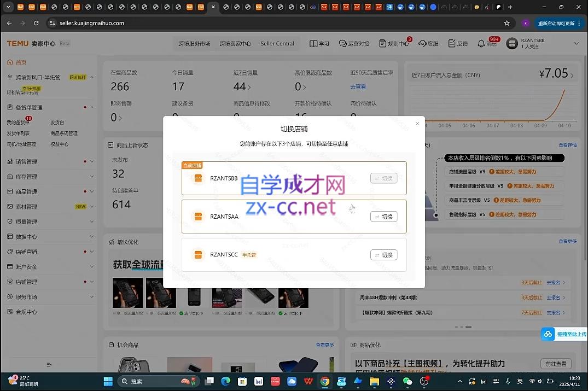Click the 半托管 tag beside RZANTSCC
This screenshot has height=391, width=588.
pyautogui.click(x=249, y=255)
